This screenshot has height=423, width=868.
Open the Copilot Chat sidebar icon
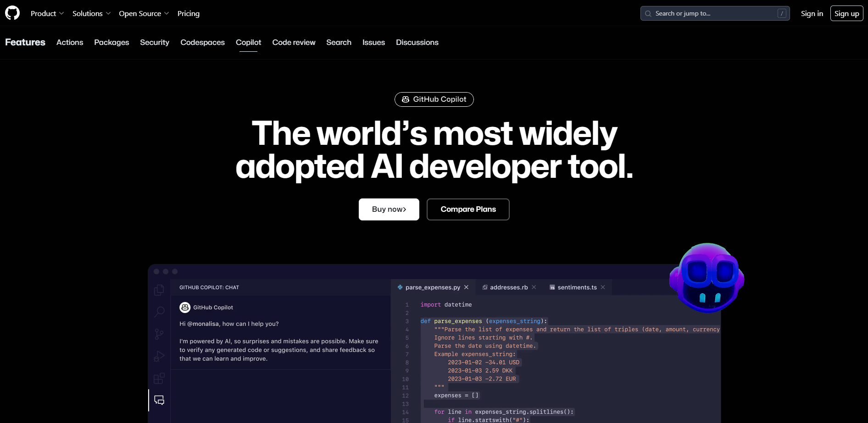[159, 400]
